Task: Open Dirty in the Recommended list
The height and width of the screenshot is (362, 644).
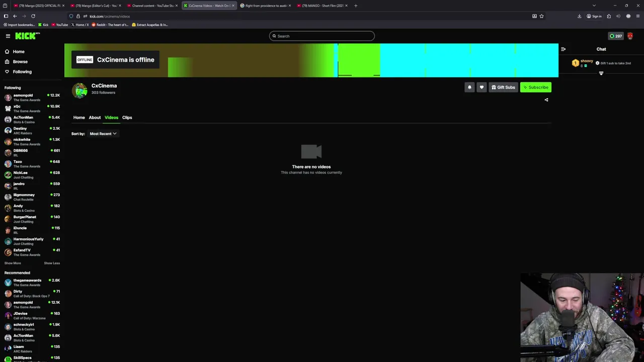Action: (32, 294)
